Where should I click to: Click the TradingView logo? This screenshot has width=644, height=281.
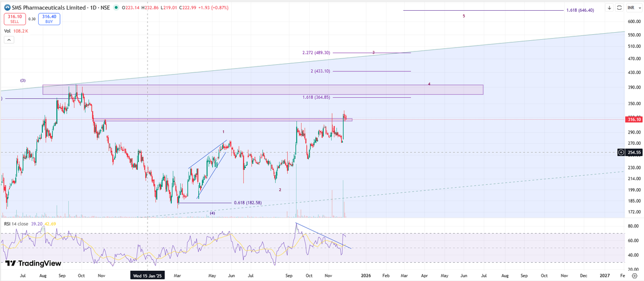click(x=33, y=263)
